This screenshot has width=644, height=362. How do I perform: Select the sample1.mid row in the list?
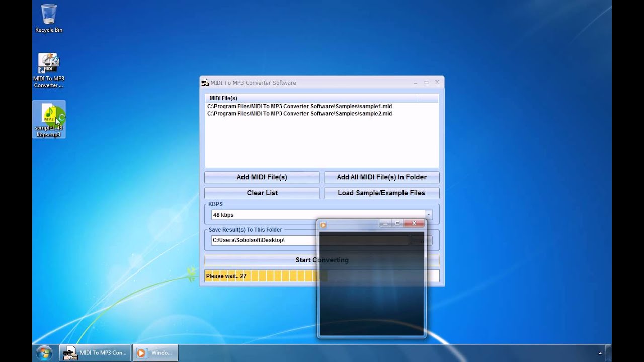pos(299,106)
